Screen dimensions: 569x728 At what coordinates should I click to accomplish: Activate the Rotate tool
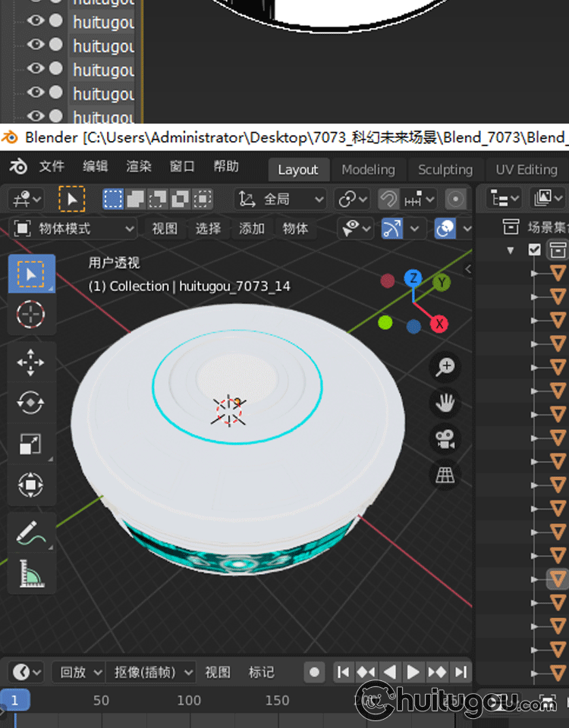tap(30, 403)
